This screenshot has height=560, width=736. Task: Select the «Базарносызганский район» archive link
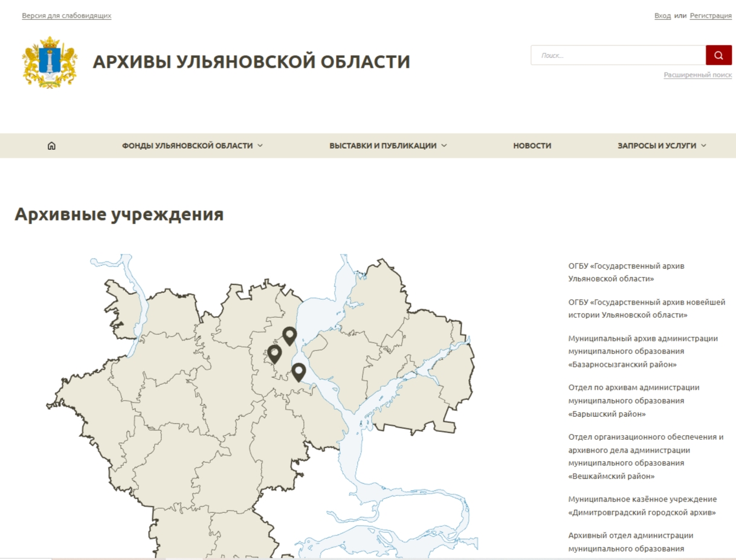tap(642, 352)
